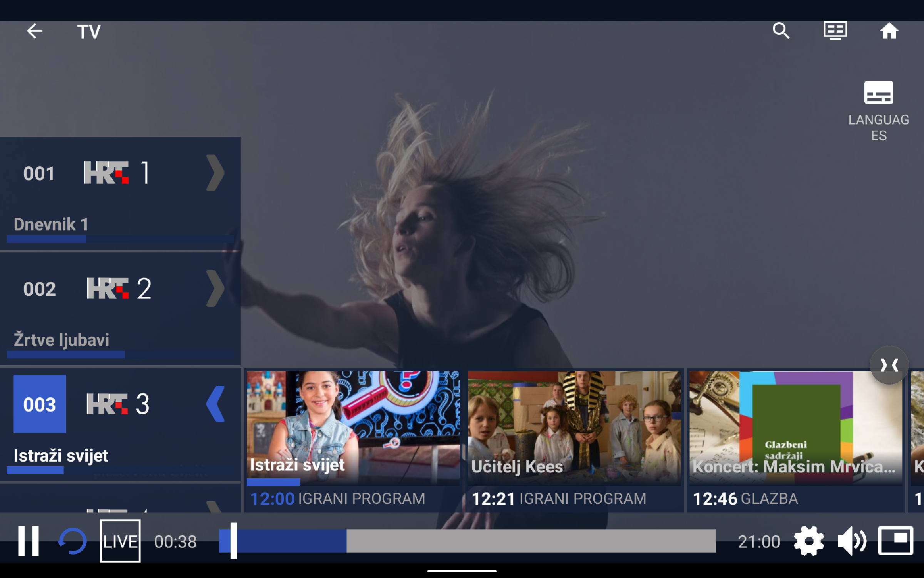The image size is (924, 578).
Task: Mute the volume speaker icon
Action: point(852,541)
